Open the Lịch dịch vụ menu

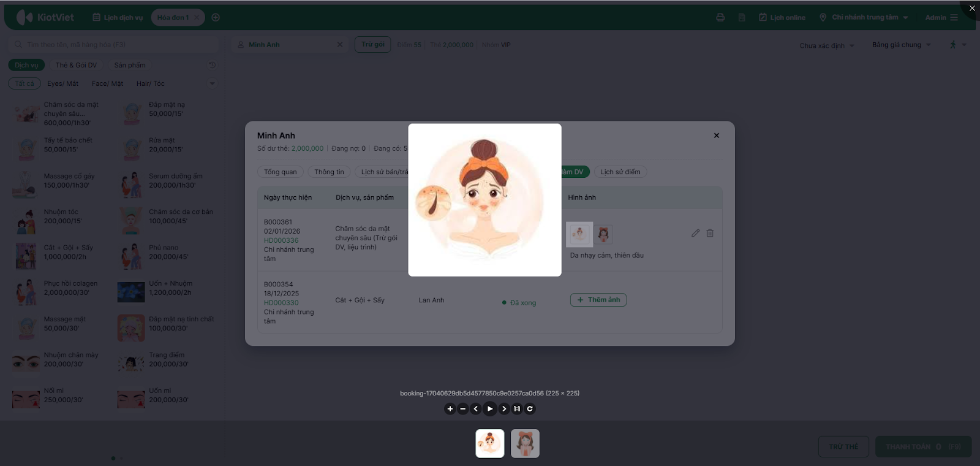pos(118,18)
